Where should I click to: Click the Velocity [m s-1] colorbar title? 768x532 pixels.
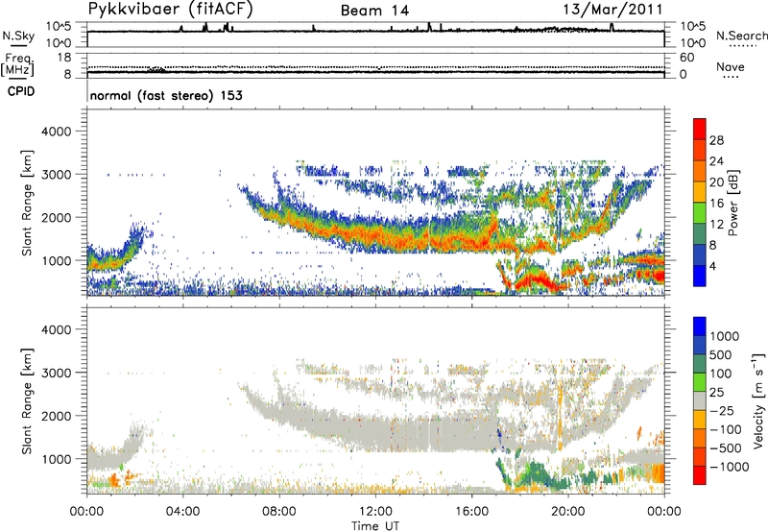pos(758,400)
